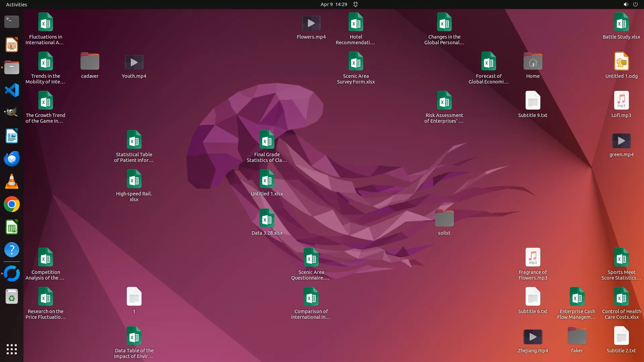Viewport: 644px width, 362px height.
Task: Select the Flowers.mp4 video file
Action: (x=311, y=23)
